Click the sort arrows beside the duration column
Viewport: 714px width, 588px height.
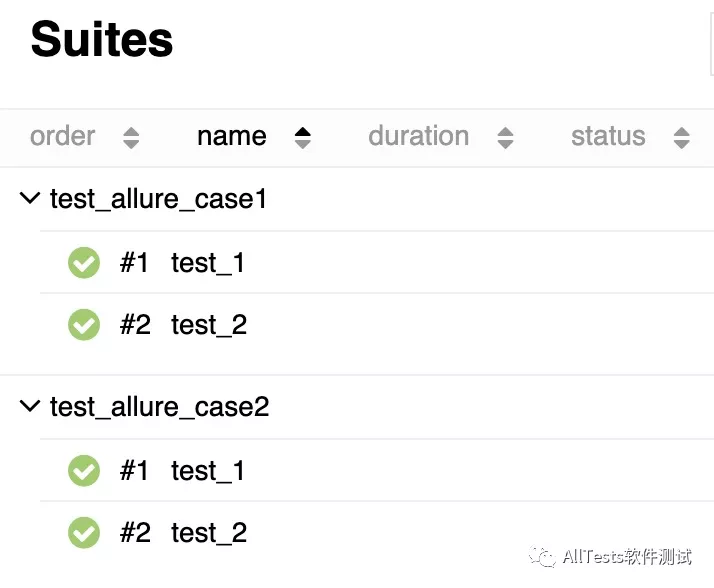(505, 138)
